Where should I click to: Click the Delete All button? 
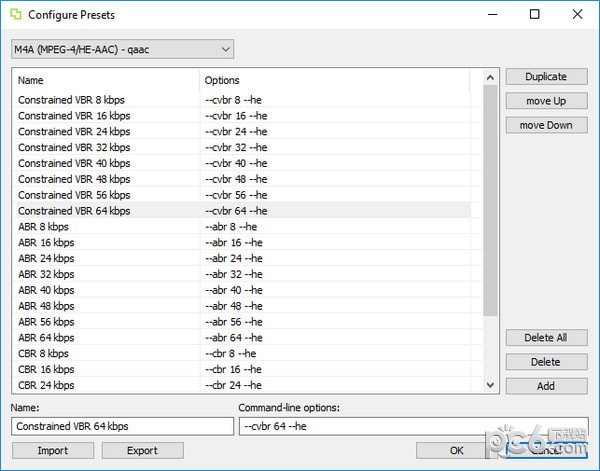click(x=546, y=337)
